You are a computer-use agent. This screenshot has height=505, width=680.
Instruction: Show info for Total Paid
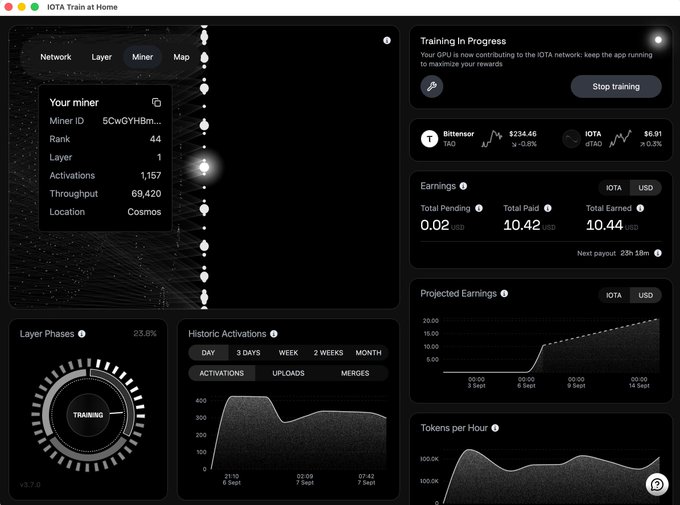pos(548,208)
